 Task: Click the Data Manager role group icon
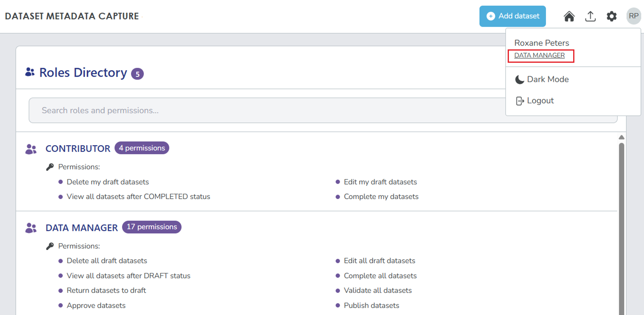pyautogui.click(x=31, y=228)
